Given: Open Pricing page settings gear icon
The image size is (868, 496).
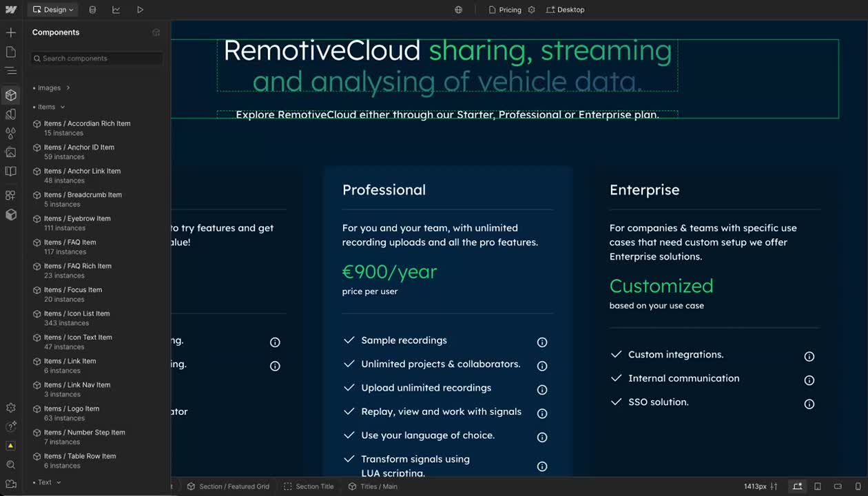Looking at the screenshot, I should [531, 10].
